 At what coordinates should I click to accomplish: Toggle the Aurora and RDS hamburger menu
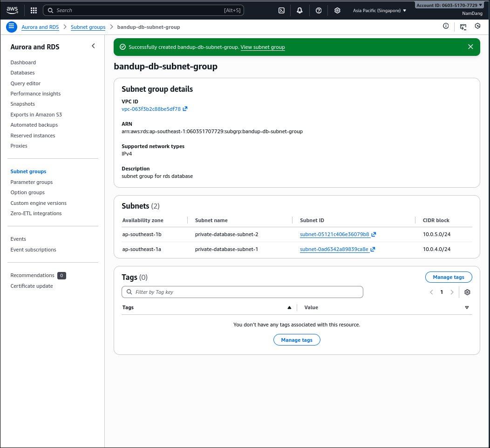tap(11, 27)
